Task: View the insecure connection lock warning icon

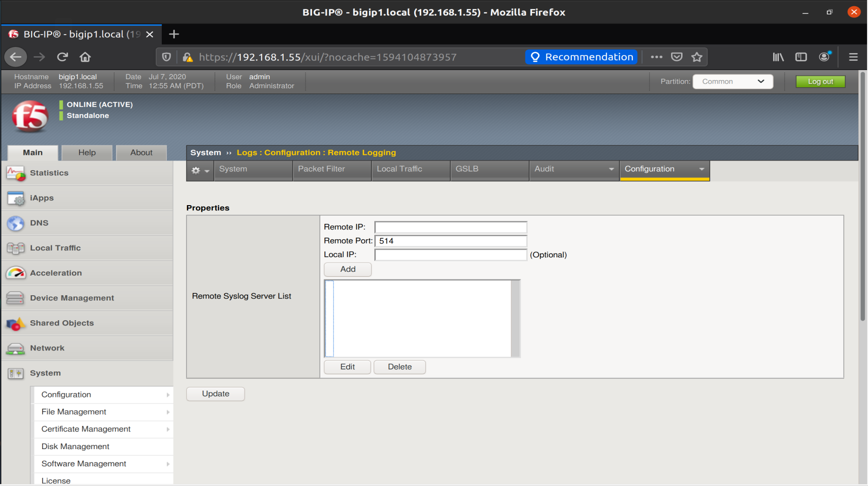Action: click(188, 57)
